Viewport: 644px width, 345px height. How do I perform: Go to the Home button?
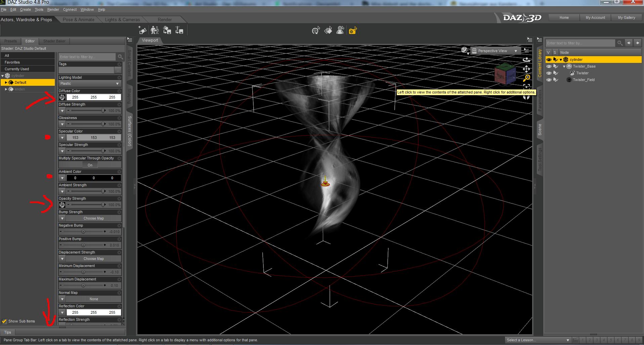(x=564, y=17)
